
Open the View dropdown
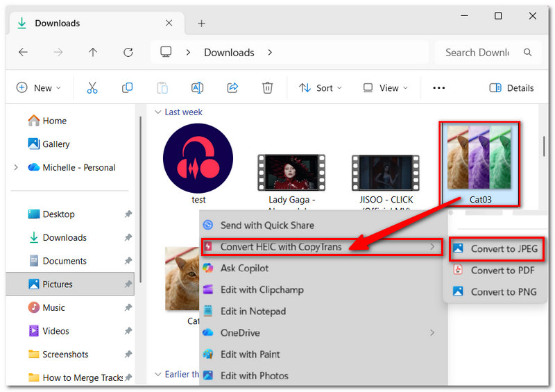click(386, 88)
